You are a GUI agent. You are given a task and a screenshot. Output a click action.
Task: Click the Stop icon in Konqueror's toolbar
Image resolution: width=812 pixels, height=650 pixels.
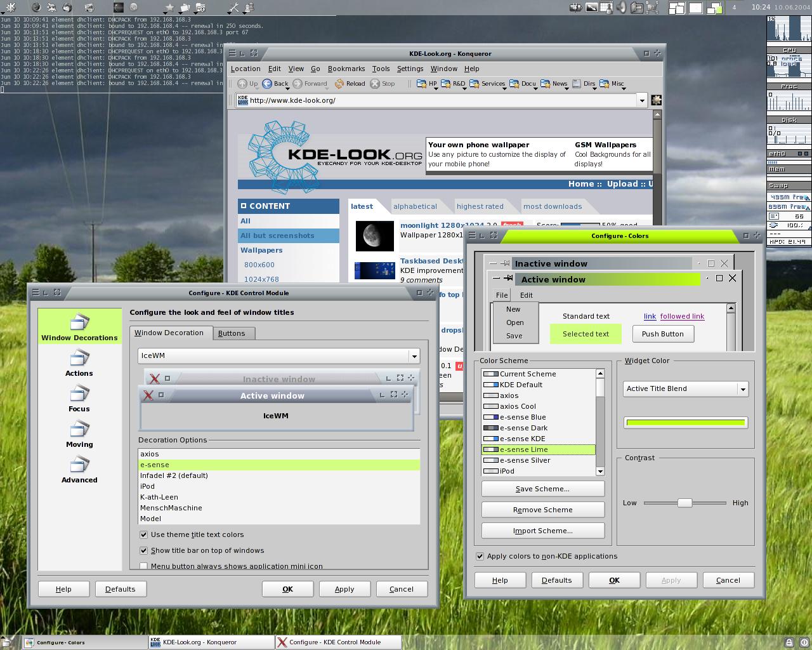click(383, 84)
